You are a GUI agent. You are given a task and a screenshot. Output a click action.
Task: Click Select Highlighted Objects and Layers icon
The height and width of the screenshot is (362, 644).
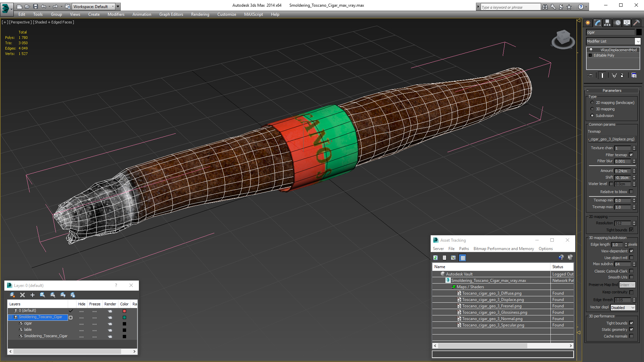[43, 295]
